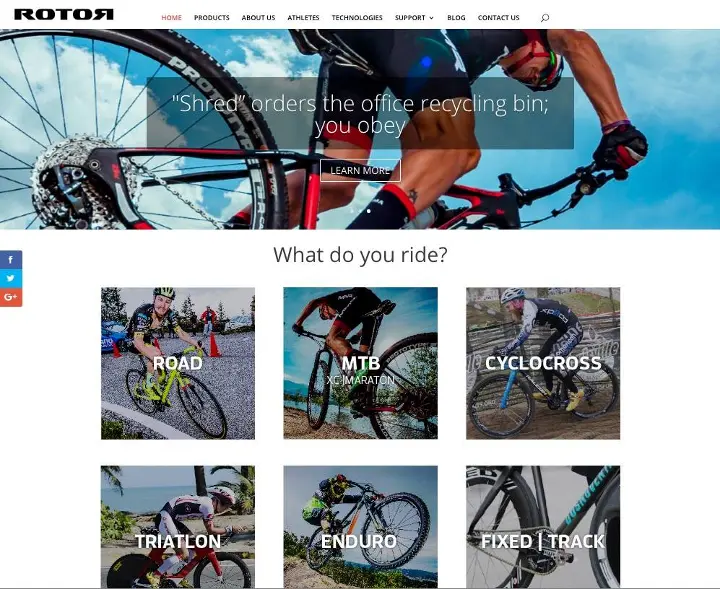Choose the Enduro category tile

[x=360, y=527]
